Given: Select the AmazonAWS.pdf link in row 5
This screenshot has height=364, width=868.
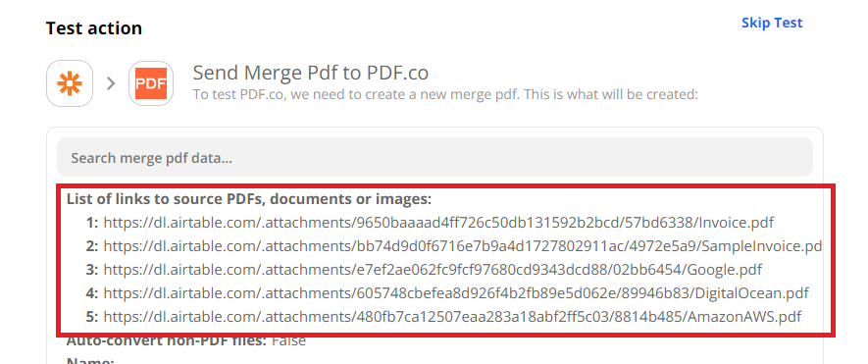Looking at the screenshot, I should pos(452,318).
